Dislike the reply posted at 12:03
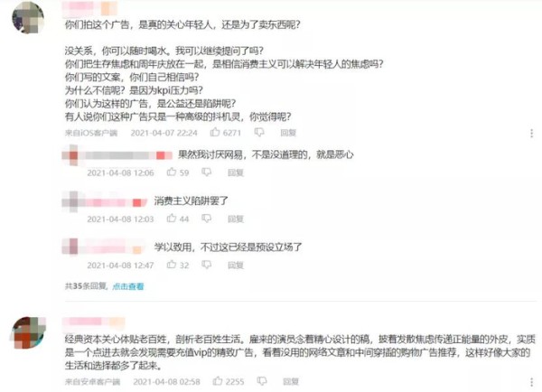 pyautogui.click(x=206, y=219)
